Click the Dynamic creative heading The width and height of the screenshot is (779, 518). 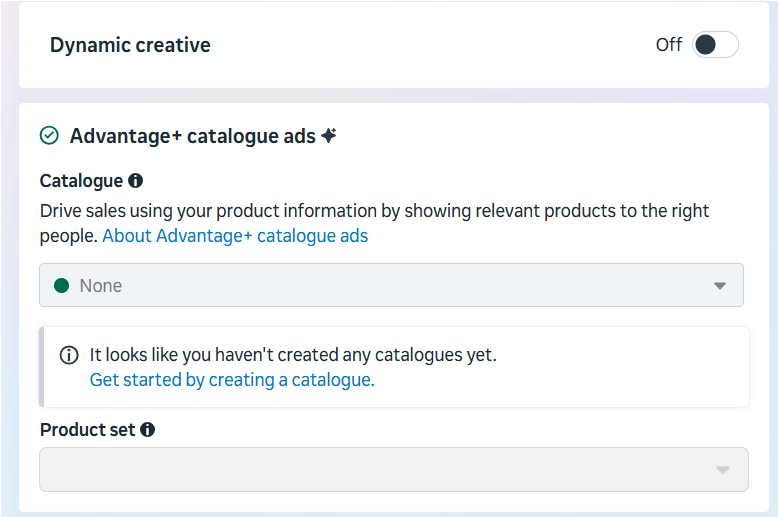coord(130,45)
